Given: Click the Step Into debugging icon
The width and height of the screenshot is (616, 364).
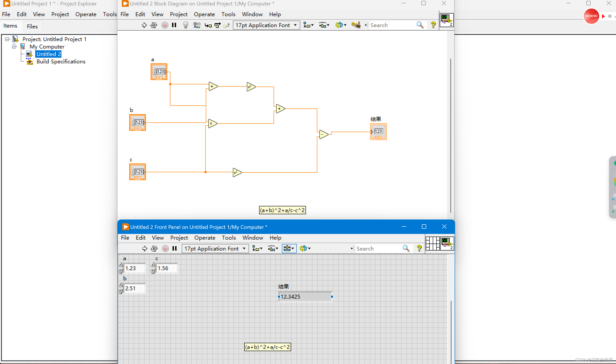Looking at the screenshot, I should [208, 25].
